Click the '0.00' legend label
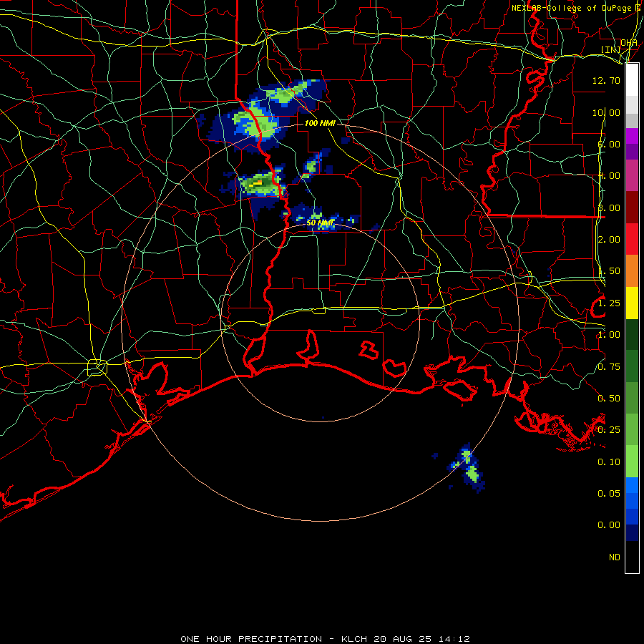 [609, 525]
